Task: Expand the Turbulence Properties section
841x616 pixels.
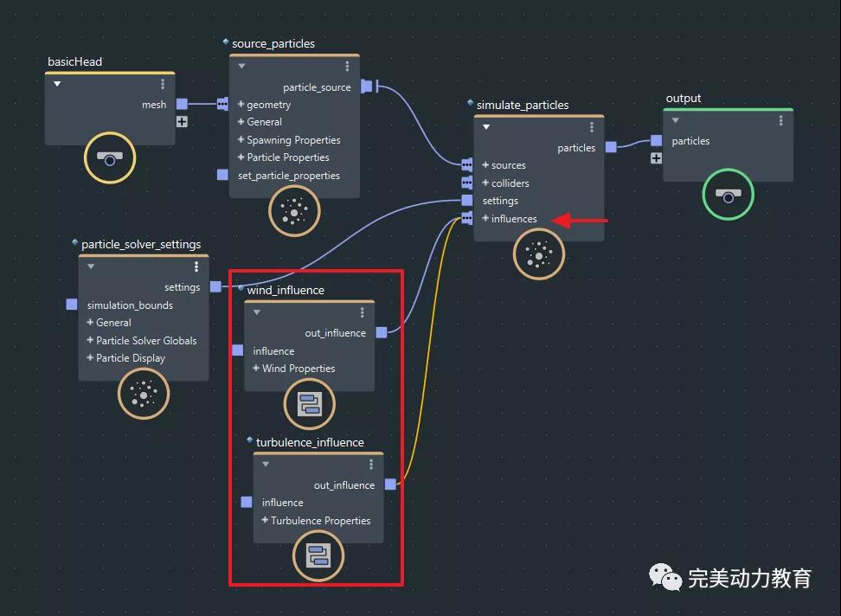Action: click(x=266, y=521)
